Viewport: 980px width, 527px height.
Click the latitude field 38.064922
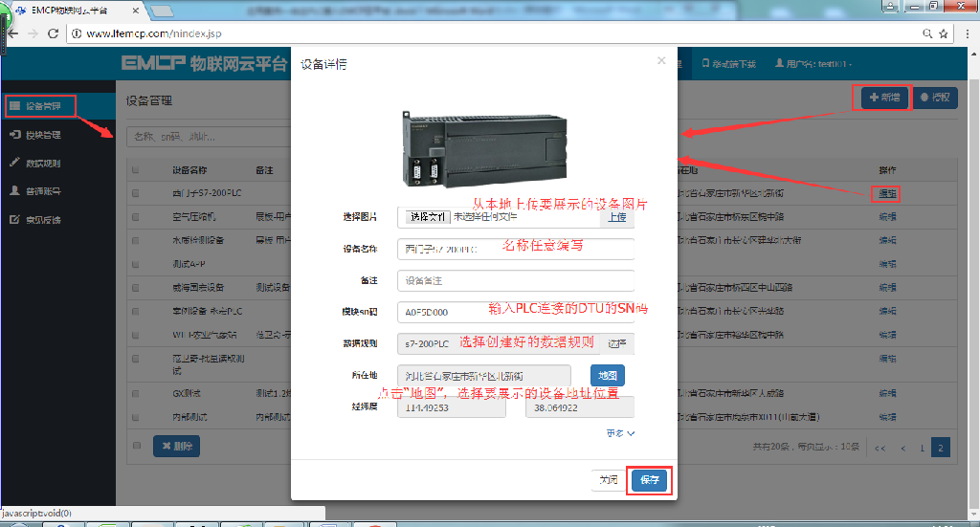[579, 407]
